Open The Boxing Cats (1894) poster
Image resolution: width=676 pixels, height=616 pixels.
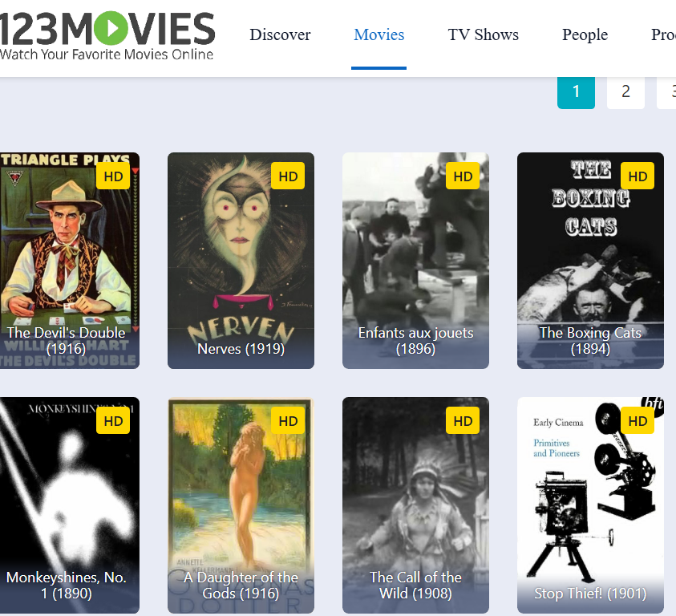pos(590,260)
